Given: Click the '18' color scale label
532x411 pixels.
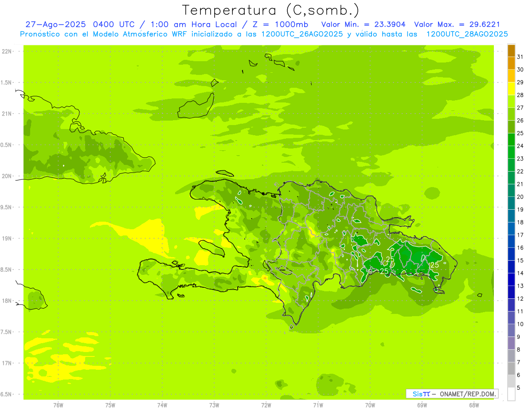Looking at the screenshot, I should coord(520,222).
